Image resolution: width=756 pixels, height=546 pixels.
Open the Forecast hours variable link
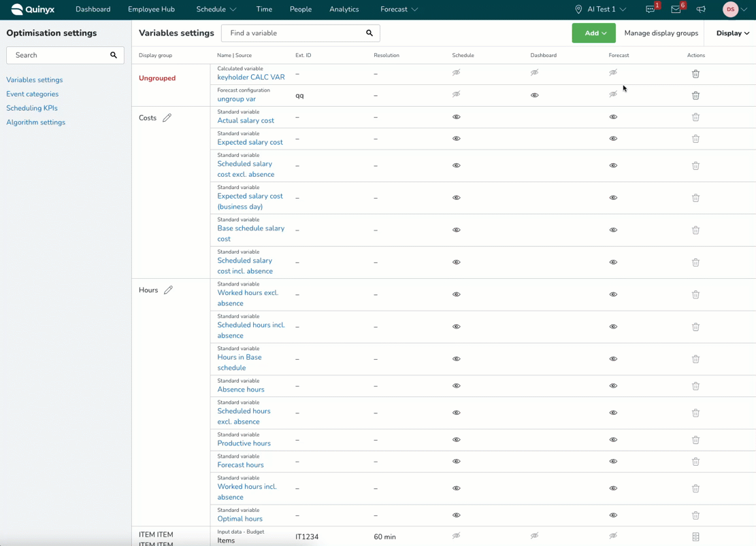click(240, 465)
